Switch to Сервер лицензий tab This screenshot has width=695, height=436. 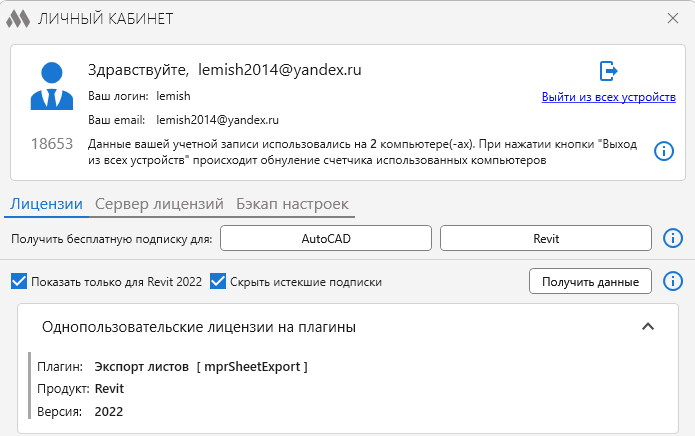[159, 204]
